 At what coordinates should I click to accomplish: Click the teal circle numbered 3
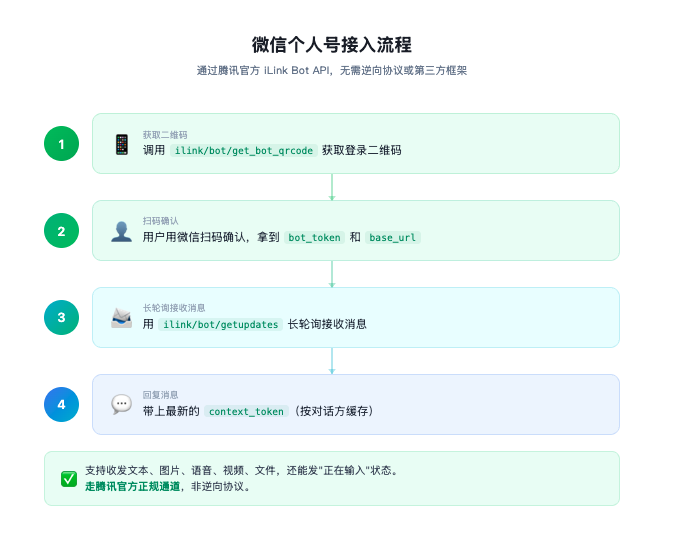pyautogui.click(x=61, y=318)
